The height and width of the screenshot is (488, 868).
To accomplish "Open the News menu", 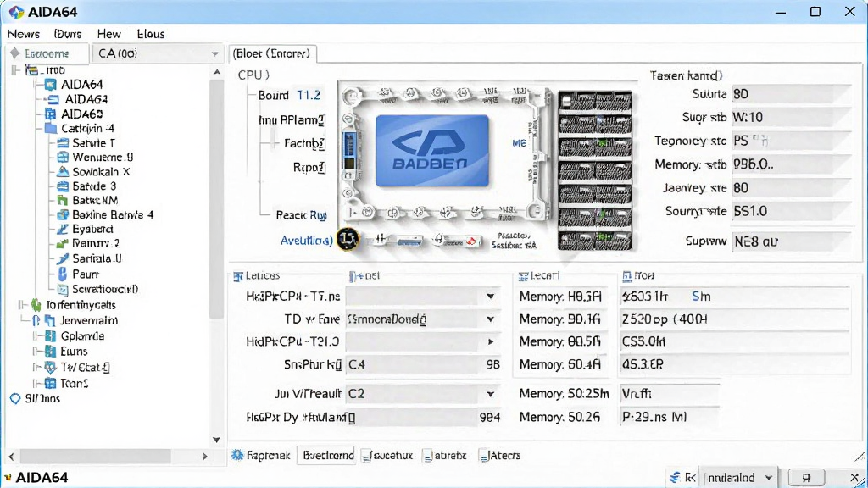I will tap(24, 34).
